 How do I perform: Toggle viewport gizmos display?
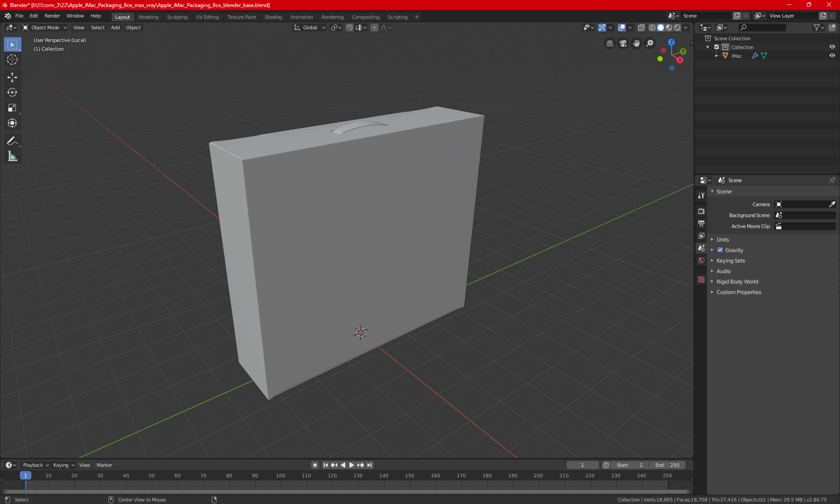pos(602,28)
